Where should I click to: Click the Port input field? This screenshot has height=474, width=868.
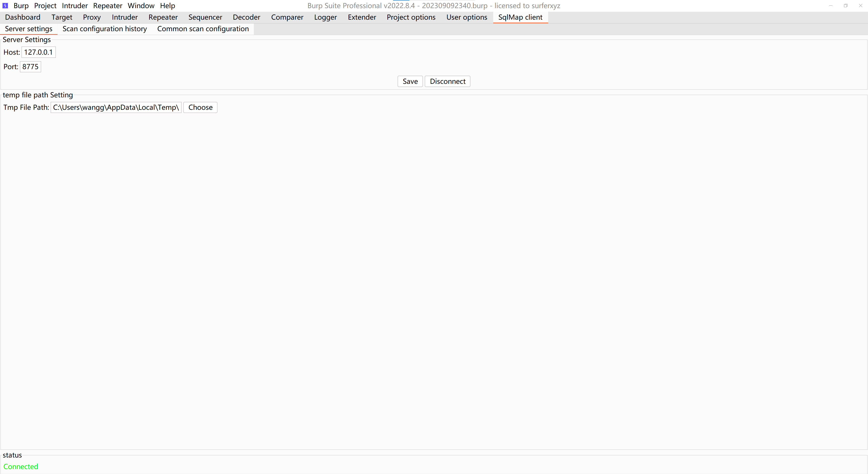30,67
